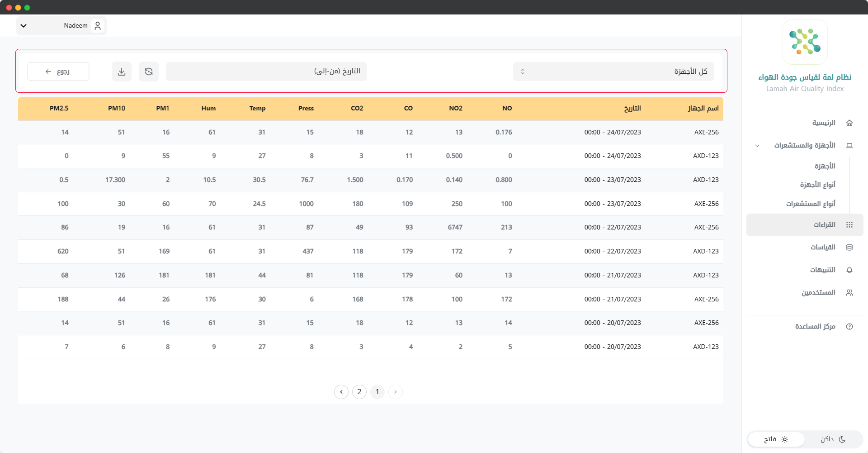This screenshot has height=453, width=868.
Task: Click the left pagination arrow button
Action: point(341,392)
